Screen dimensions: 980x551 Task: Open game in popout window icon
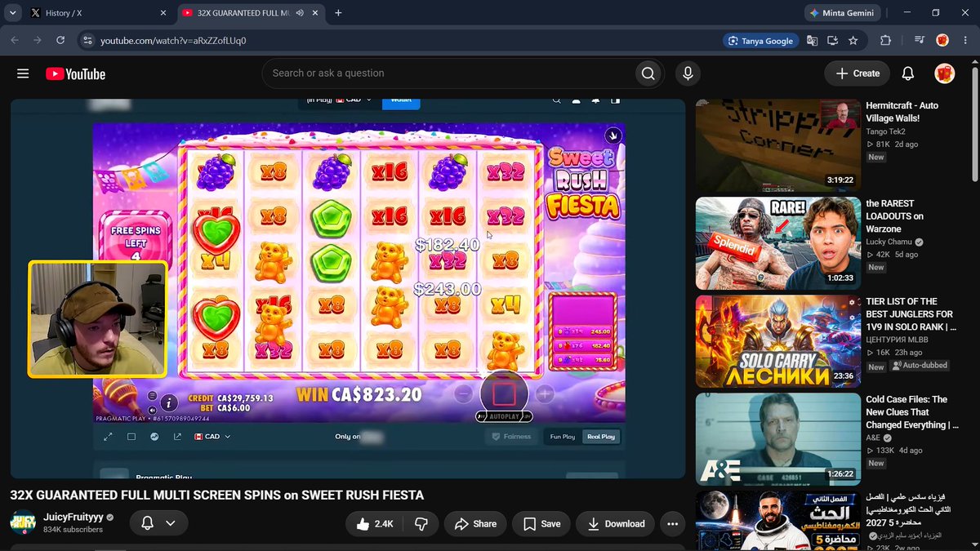[177, 437]
